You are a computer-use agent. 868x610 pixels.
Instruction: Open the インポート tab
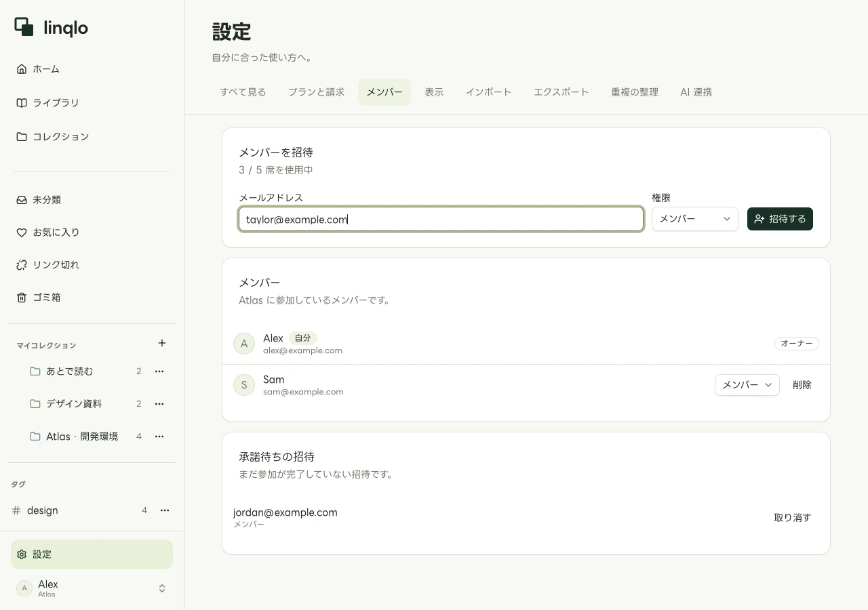coord(488,92)
